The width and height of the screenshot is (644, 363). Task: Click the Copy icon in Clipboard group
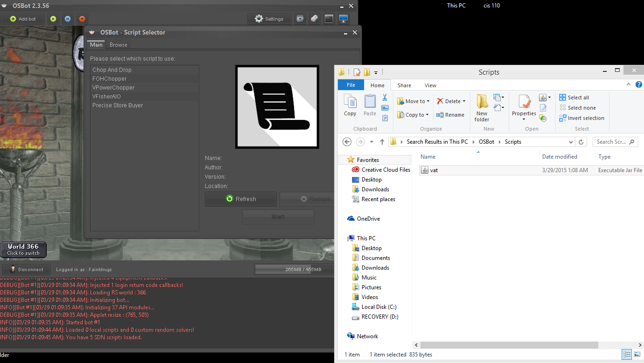click(350, 105)
